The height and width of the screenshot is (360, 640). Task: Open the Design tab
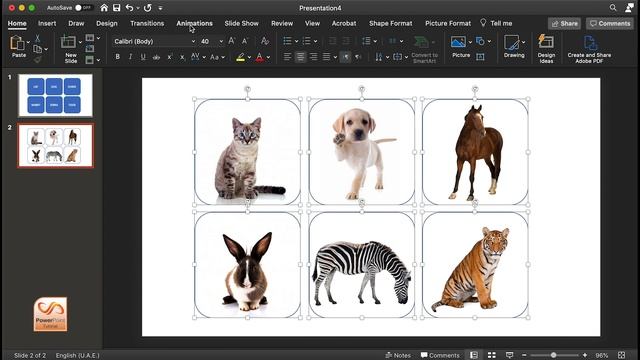click(x=107, y=23)
